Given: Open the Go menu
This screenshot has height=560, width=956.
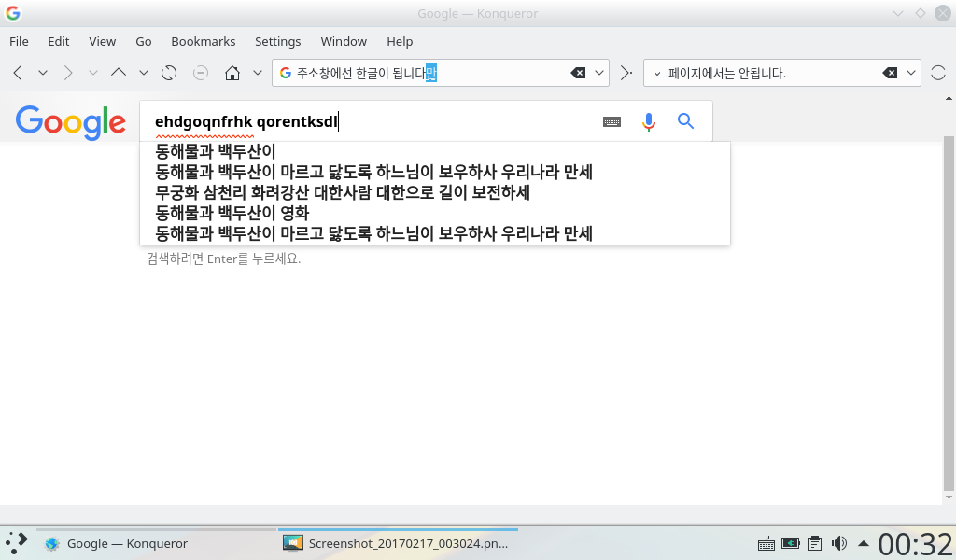Looking at the screenshot, I should 143,41.
